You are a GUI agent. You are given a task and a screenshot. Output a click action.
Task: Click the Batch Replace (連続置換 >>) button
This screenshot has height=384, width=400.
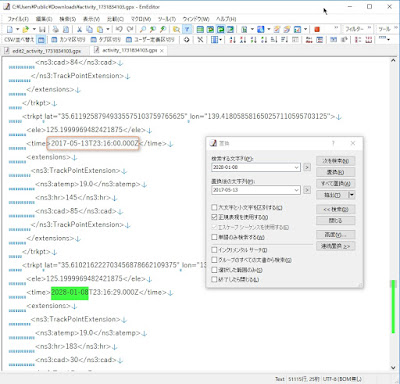(335, 246)
